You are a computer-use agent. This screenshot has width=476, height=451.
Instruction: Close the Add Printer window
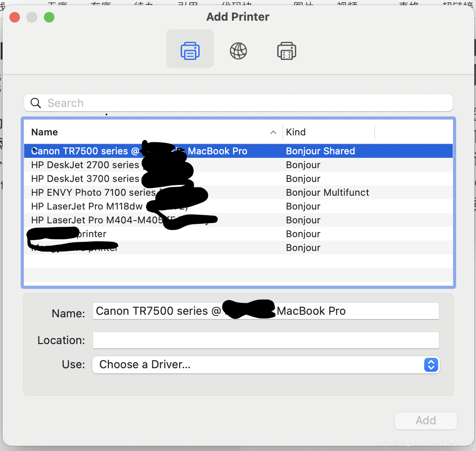(15, 17)
